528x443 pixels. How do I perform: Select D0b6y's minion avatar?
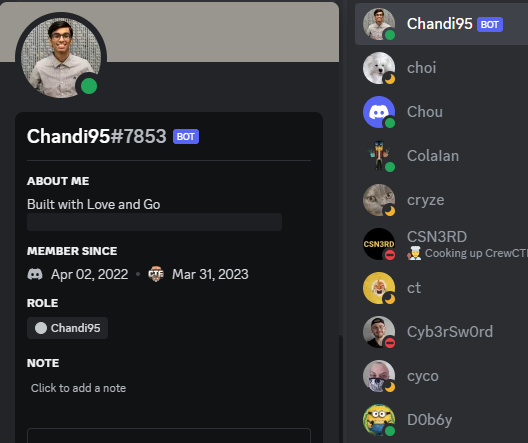tap(379, 420)
